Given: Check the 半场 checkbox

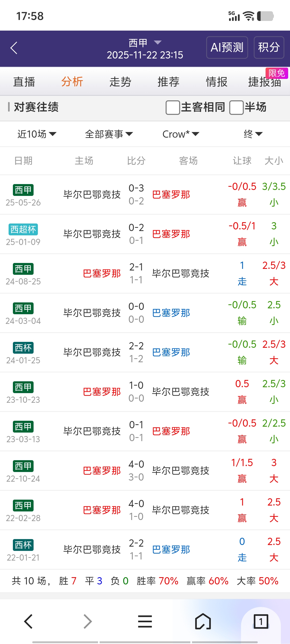Looking at the screenshot, I should click(237, 107).
